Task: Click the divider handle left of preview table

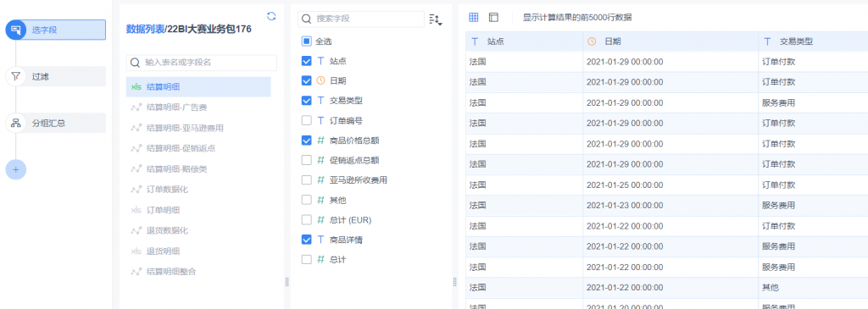Action: 454,282
